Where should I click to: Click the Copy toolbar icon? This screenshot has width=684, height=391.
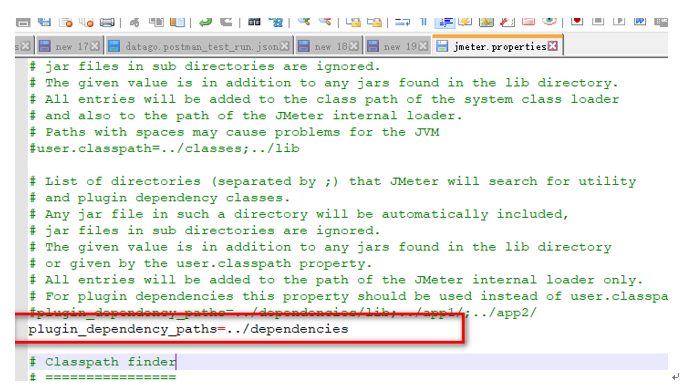(x=156, y=22)
